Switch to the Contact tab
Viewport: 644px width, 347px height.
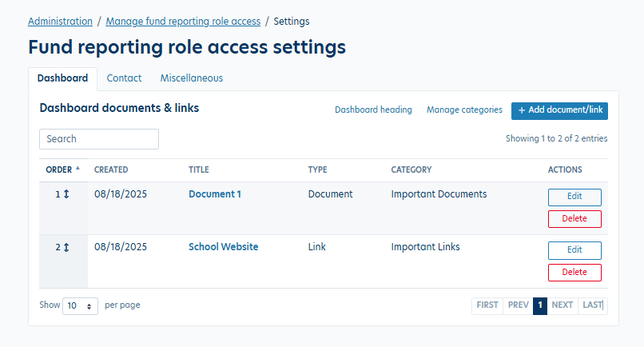[124, 78]
